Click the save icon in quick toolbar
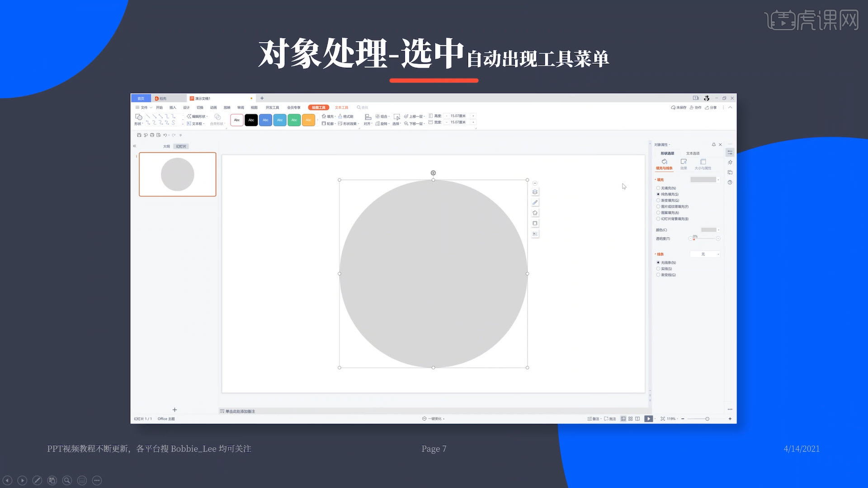Image resolution: width=868 pixels, height=488 pixels. 139,135
